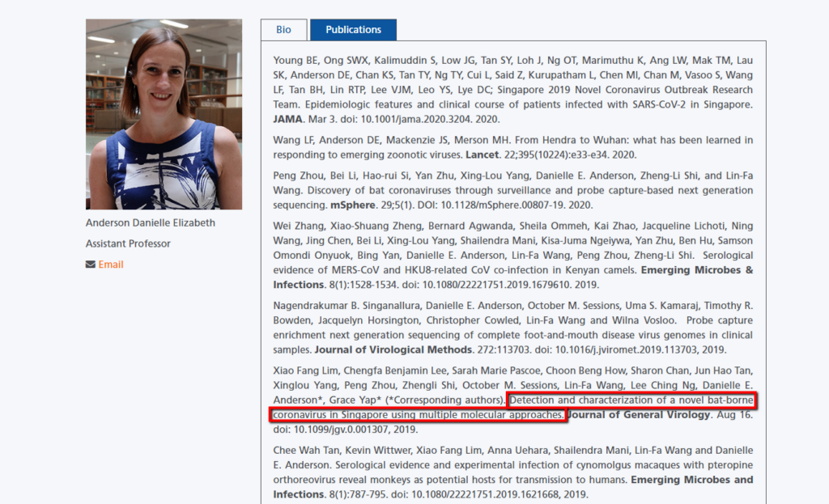Select the Publications tab

pos(353,30)
